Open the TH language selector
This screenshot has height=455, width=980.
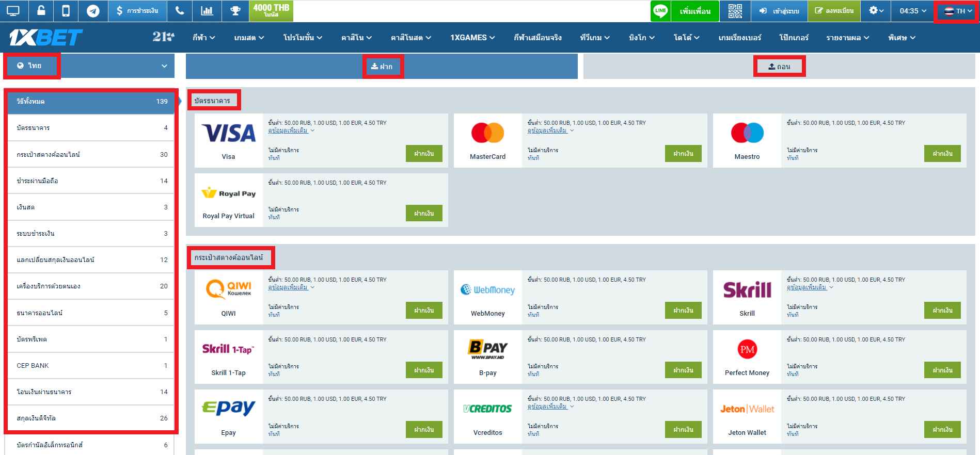(958, 11)
